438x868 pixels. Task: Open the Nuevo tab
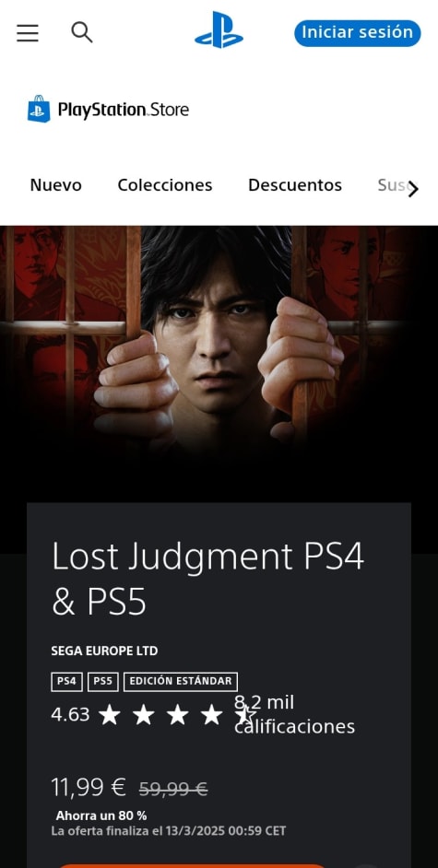pos(56,185)
